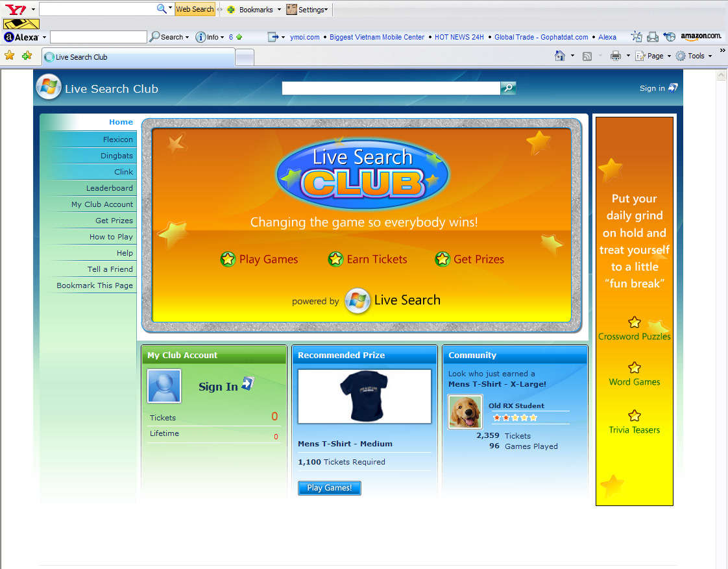Open the Biggest Vietnam Mobile Center link
The width and height of the screenshot is (728, 569).
coord(377,37)
